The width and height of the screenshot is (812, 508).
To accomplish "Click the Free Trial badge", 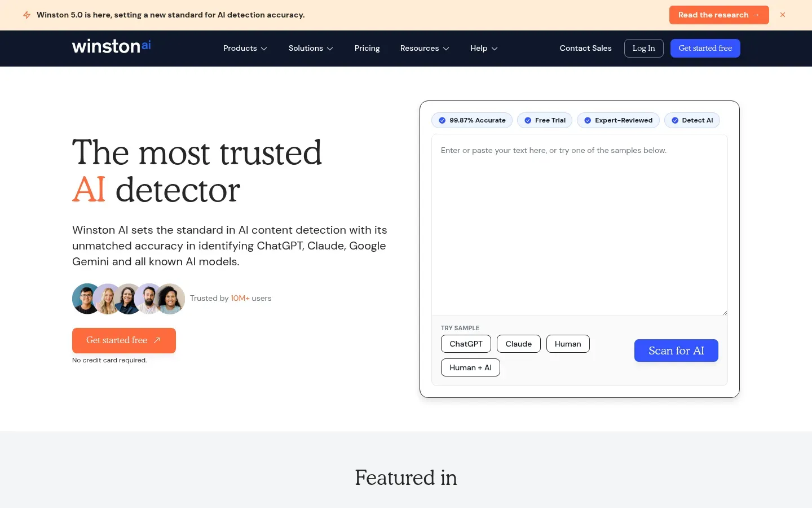I will click(x=545, y=120).
